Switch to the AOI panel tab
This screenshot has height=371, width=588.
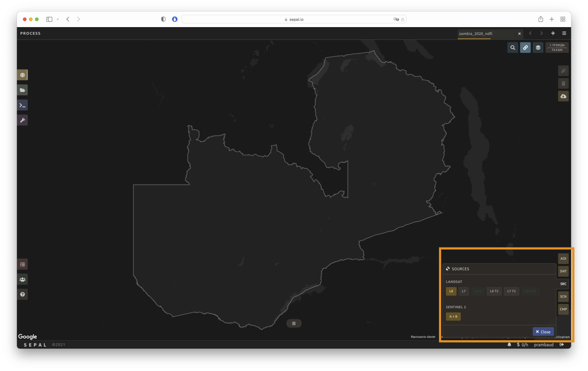(563, 258)
